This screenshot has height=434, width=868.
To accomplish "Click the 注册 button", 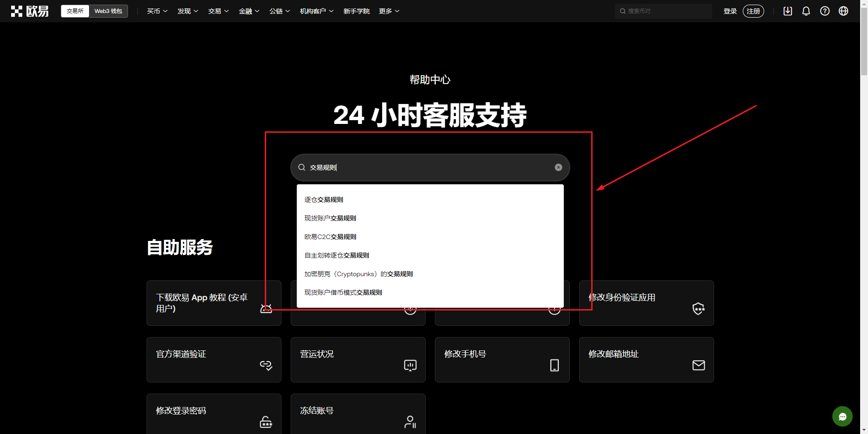I will point(753,11).
